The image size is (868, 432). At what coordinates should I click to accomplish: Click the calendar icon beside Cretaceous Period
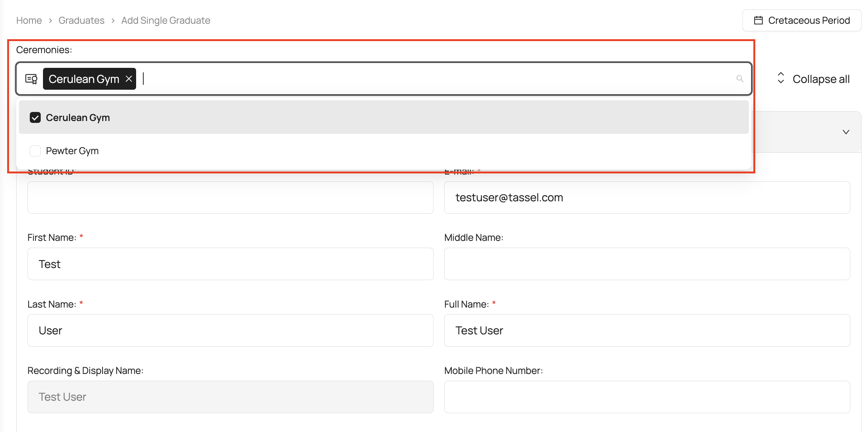click(x=758, y=20)
